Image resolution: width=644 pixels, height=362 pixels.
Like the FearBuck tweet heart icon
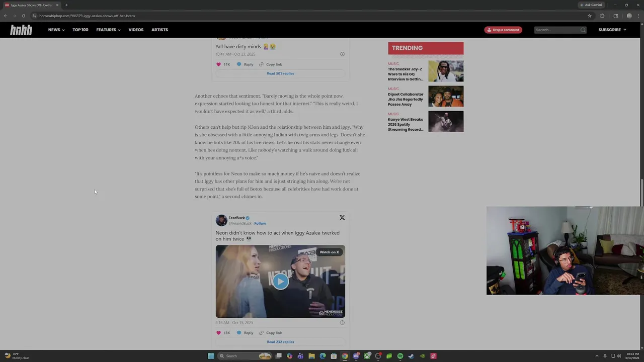point(218,333)
